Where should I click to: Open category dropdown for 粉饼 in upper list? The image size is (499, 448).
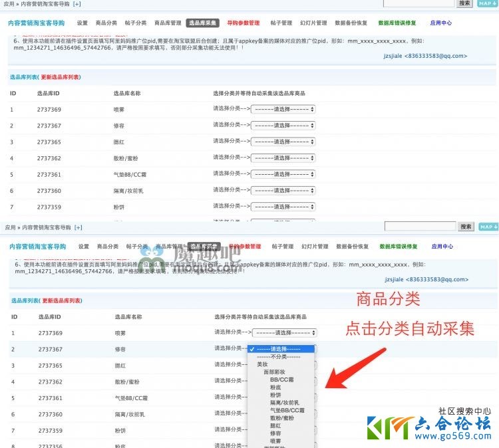coord(283,207)
